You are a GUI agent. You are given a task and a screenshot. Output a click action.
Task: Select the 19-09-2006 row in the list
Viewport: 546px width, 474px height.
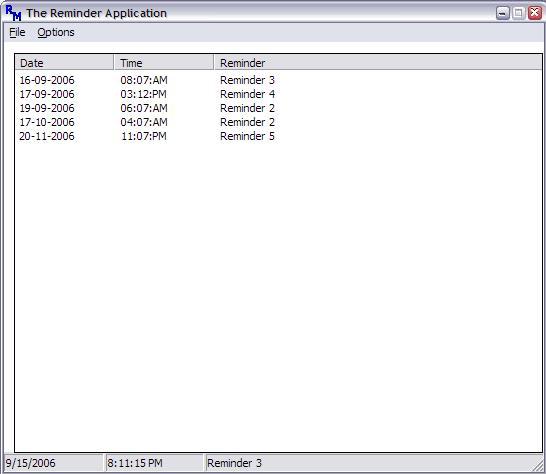(x=147, y=108)
